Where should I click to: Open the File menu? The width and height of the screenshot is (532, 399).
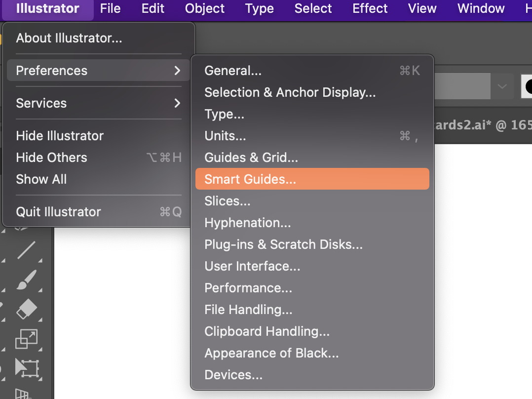pos(110,8)
